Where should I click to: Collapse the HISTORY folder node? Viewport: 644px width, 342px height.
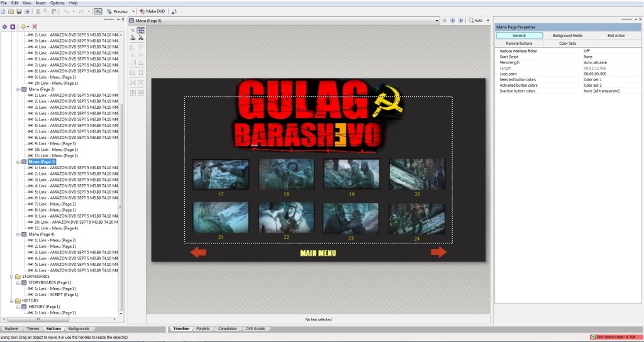click(13, 301)
